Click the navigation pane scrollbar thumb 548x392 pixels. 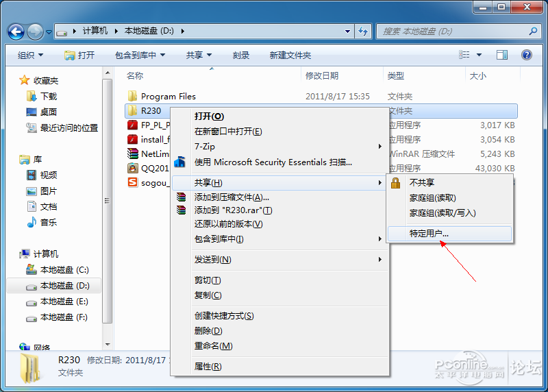coord(108,201)
